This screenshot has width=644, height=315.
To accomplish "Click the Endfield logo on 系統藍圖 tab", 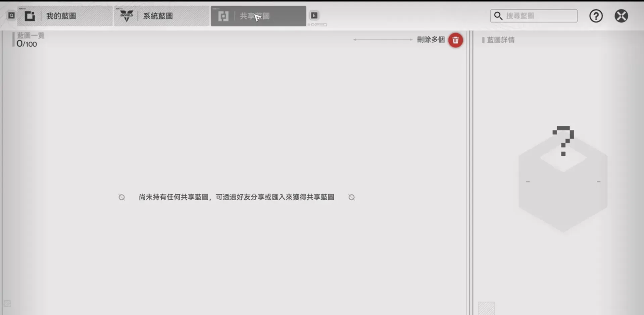I will pyautogui.click(x=126, y=16).
